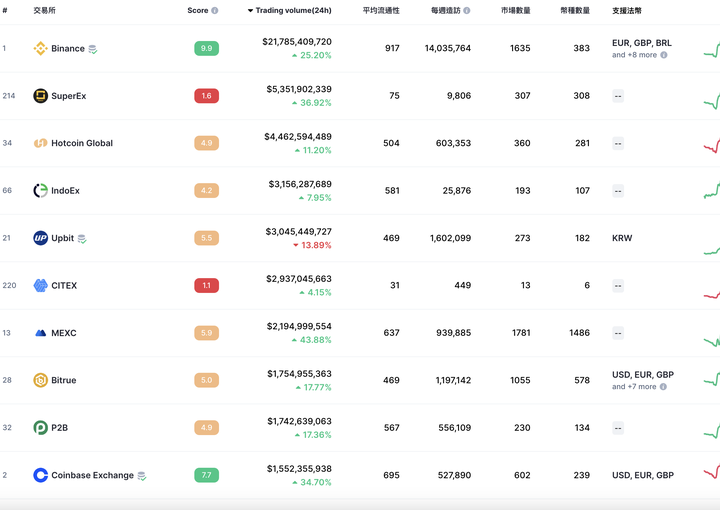Click the Hotcoin Global logo icon
Screen dimensions: 720x510
pyautogui.click(x=40, y=143)
